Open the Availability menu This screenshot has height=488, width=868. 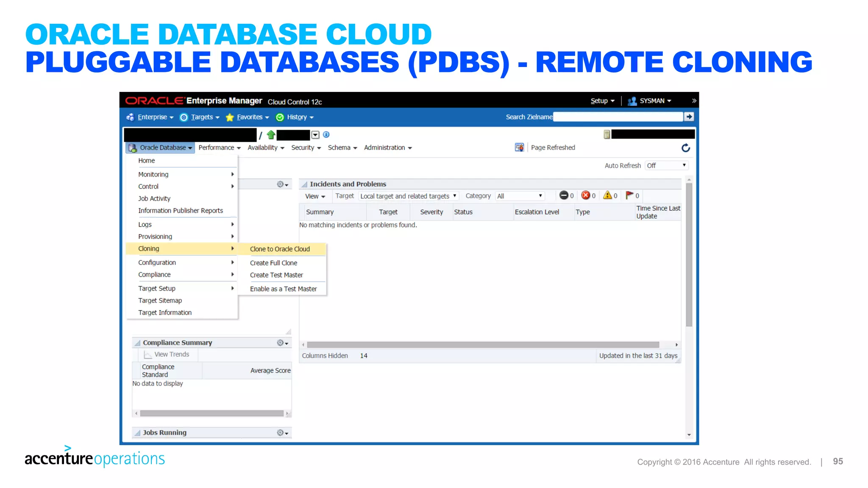pos(266,147)
